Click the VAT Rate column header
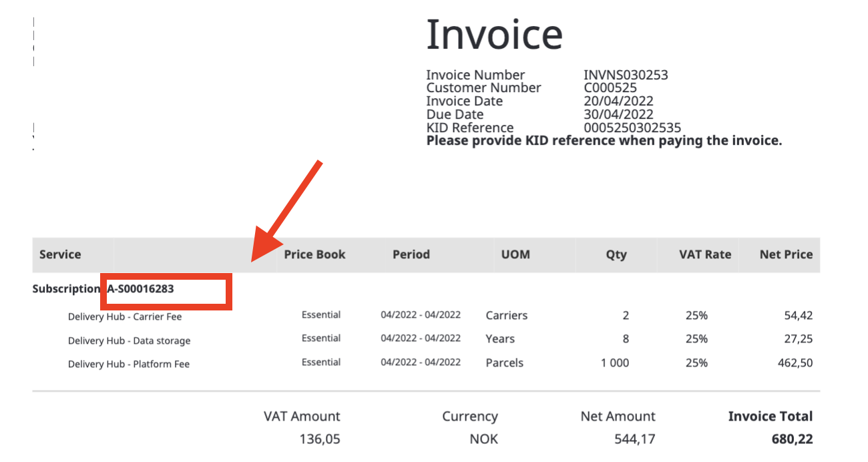The image size is (868, 462). click(x=705, y=254)
